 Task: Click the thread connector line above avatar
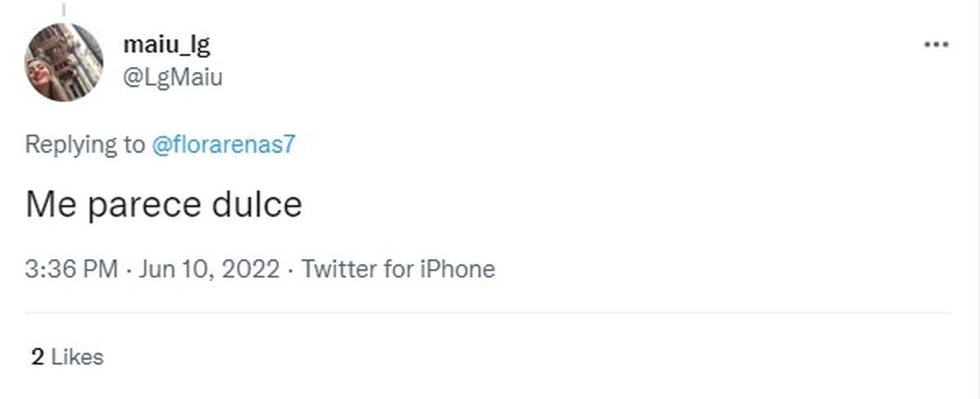[64, 10]
